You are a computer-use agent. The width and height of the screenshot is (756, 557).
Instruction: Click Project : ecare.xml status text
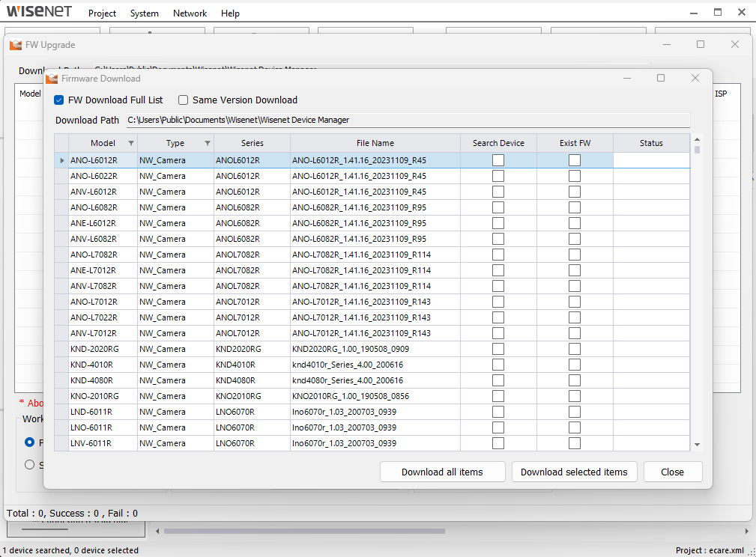[x=710, y=550]
